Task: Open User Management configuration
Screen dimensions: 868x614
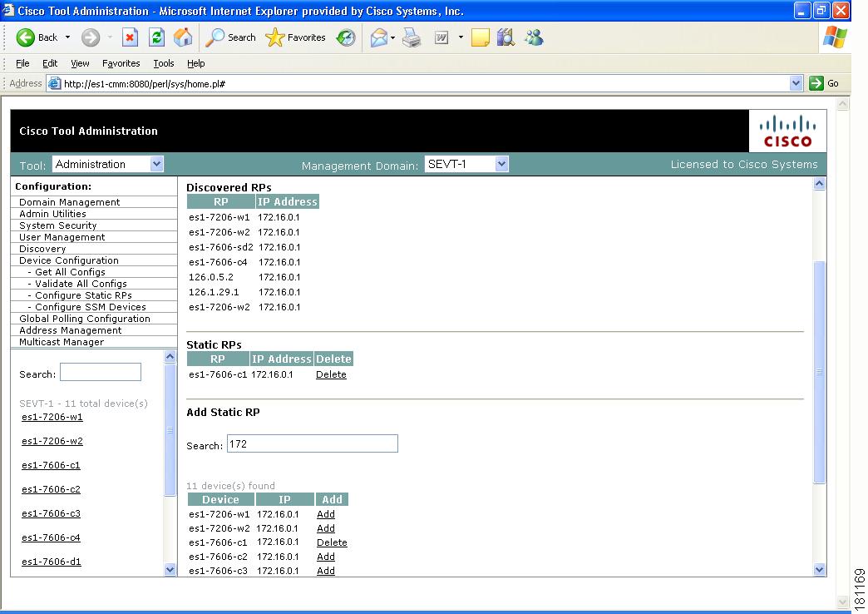Action: click(62, 237)
